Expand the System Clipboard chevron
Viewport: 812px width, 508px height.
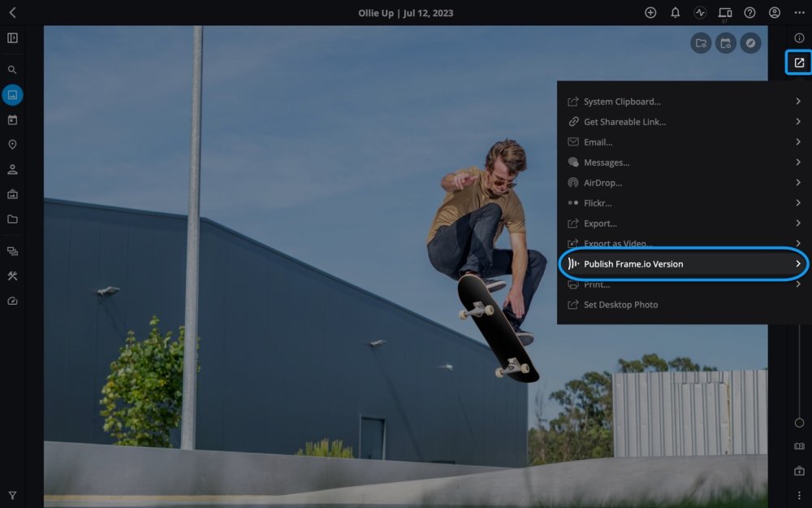point(798,102)
